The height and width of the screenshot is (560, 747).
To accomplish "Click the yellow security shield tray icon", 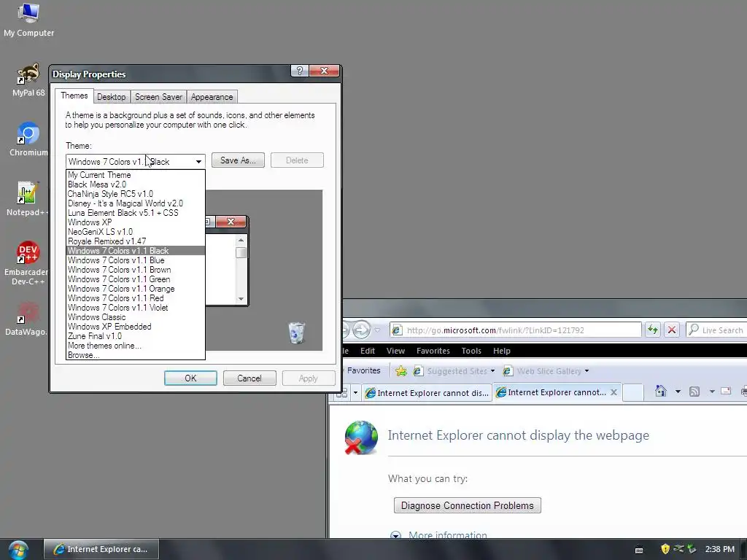I will [x=665, y=549].
